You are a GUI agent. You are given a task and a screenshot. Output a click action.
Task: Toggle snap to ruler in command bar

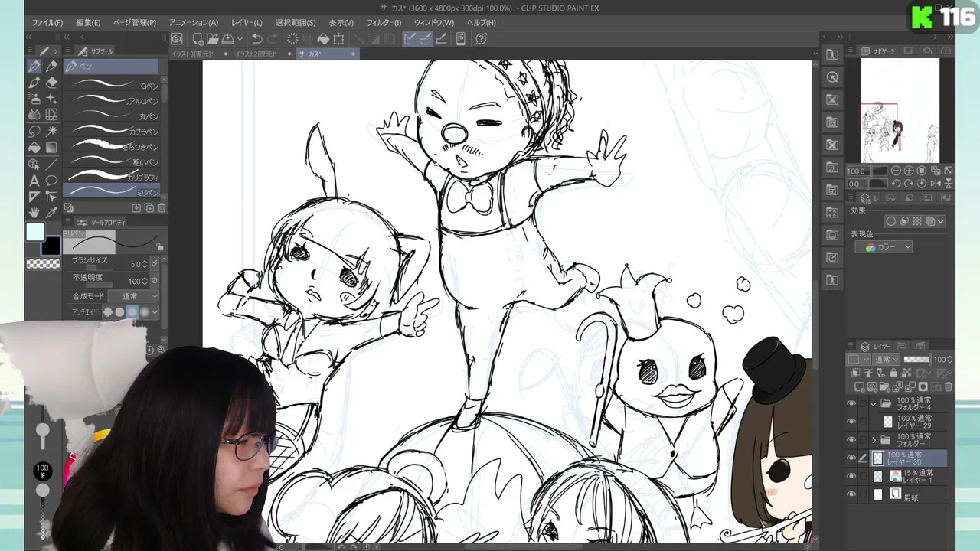410,39
